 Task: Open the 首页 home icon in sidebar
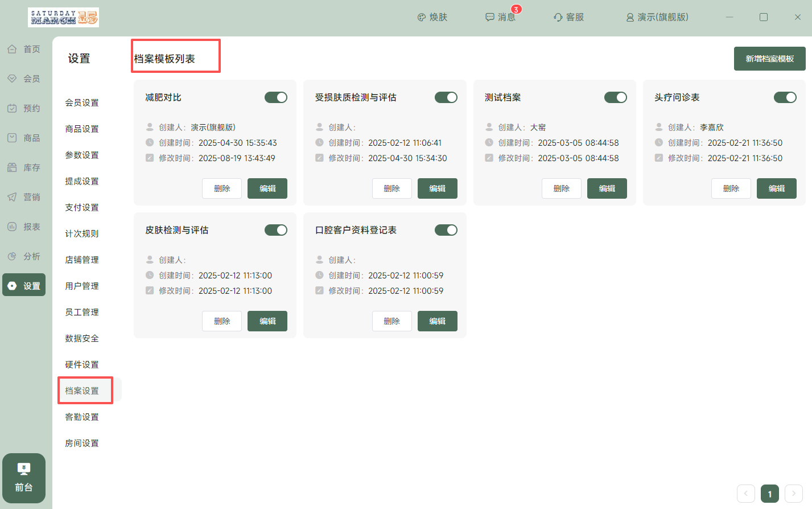pyautogui.click(x=12, y=49)
